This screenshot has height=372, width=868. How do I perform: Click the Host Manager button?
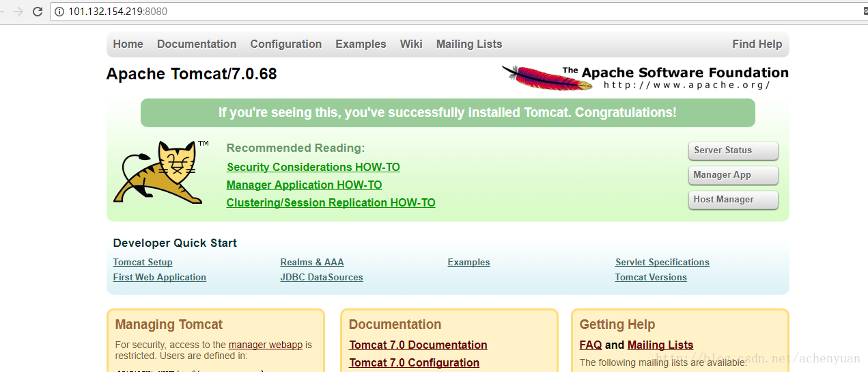733,200
